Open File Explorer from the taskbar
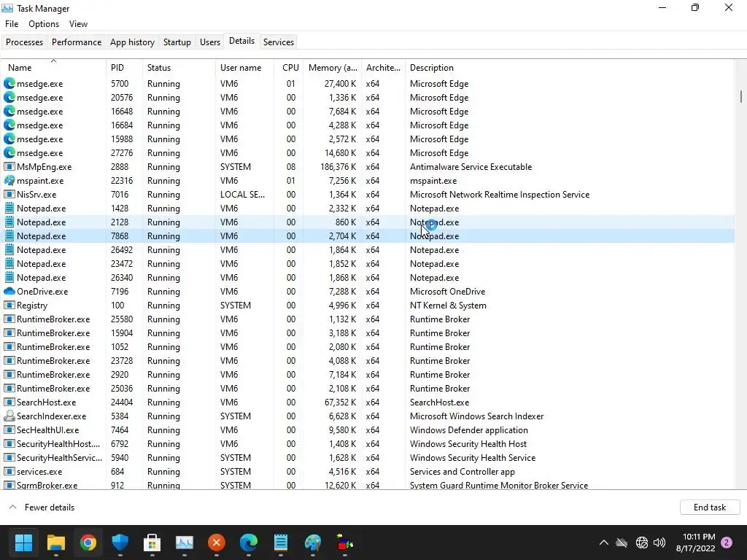The width and height of the screenshot is (747, 560). click(55, 542)
